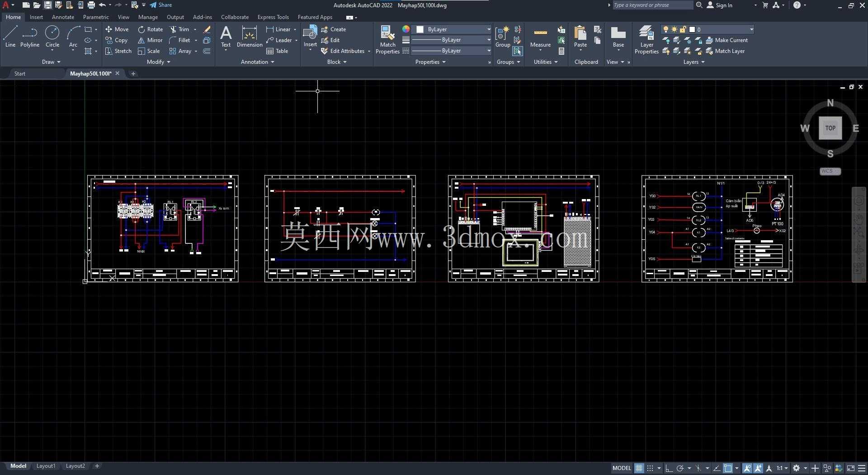This screenshot has width=868, height=475.
Task: Toggle snap mode in status bar
Action: (x=650, y=468)
